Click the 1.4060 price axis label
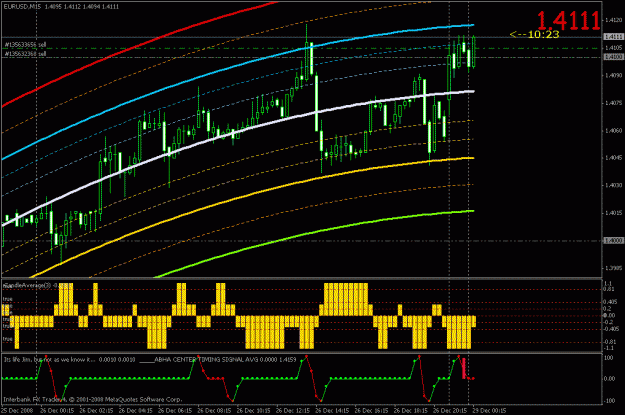 point(614,130)
